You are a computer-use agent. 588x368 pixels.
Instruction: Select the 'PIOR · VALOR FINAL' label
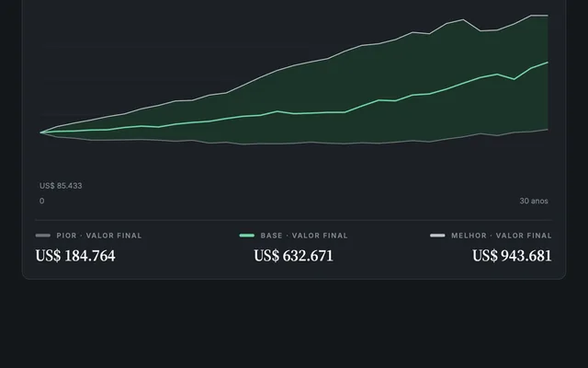point(99,236)
